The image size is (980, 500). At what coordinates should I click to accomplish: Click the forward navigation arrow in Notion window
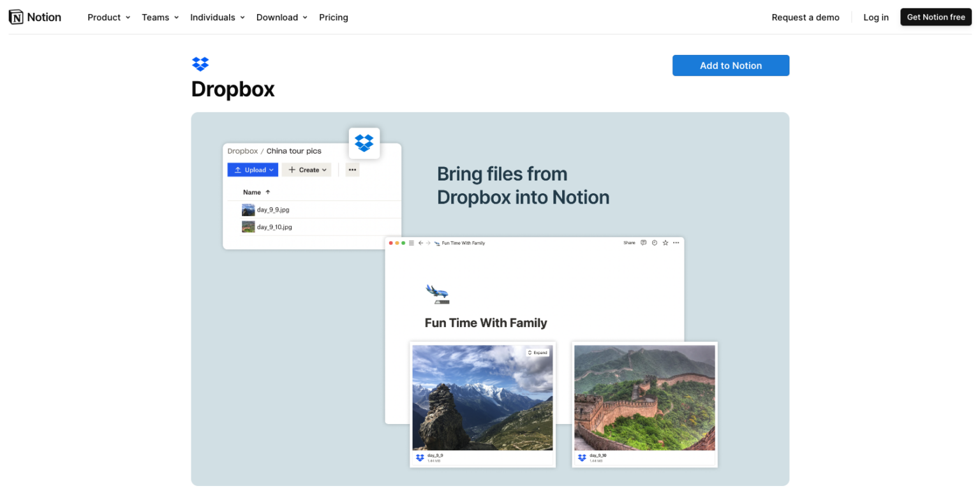pos(427,243)
